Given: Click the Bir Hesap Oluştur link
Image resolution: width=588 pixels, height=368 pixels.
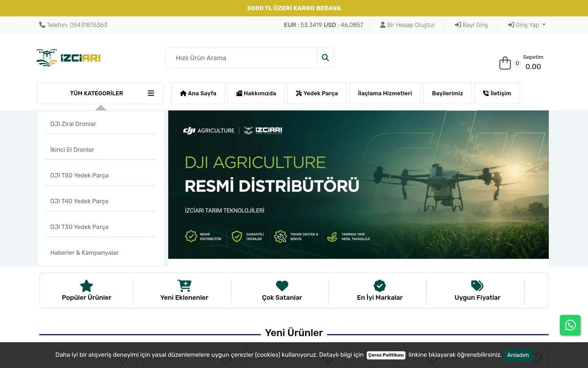Looking at the screenshot, I should pyautogui.click(x=408, y=25).
